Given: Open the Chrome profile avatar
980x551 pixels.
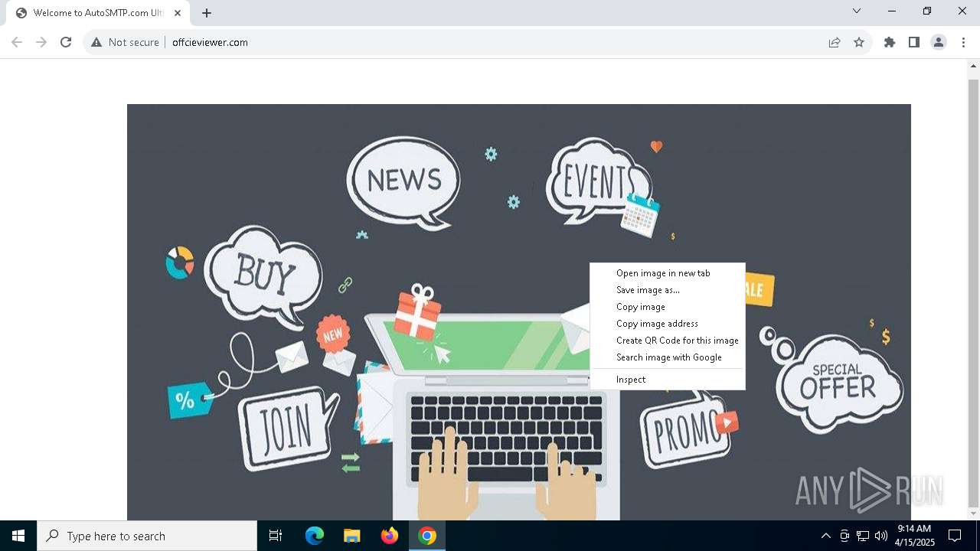Looking at the screenshot, I should tap(939, 42).
